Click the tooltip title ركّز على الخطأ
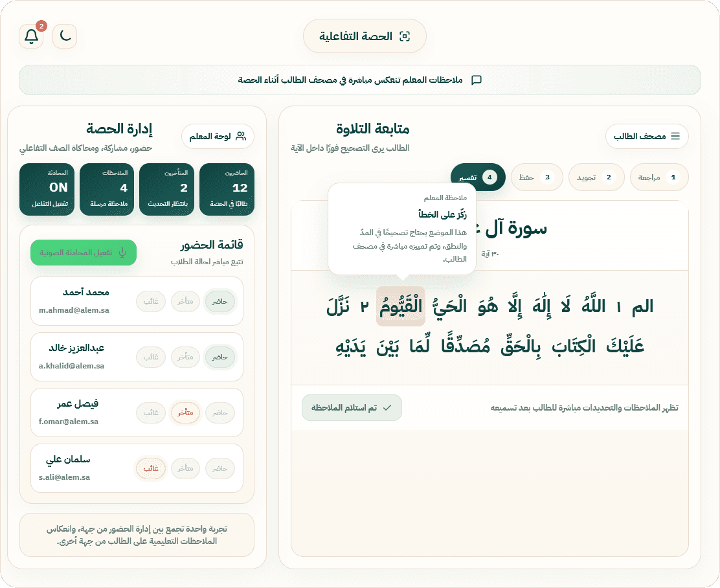720x588 pixels. tap(442, 214)
